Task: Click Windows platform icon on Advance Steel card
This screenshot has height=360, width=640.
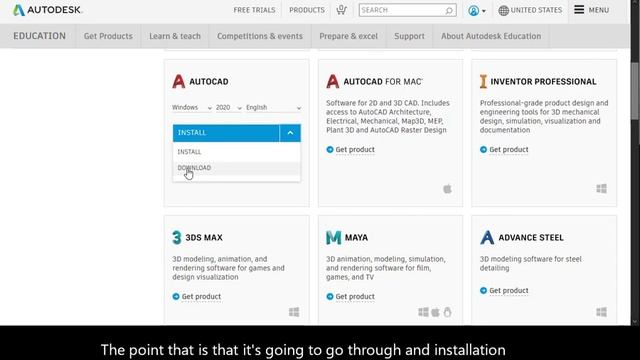Action: tap(601, 312)
